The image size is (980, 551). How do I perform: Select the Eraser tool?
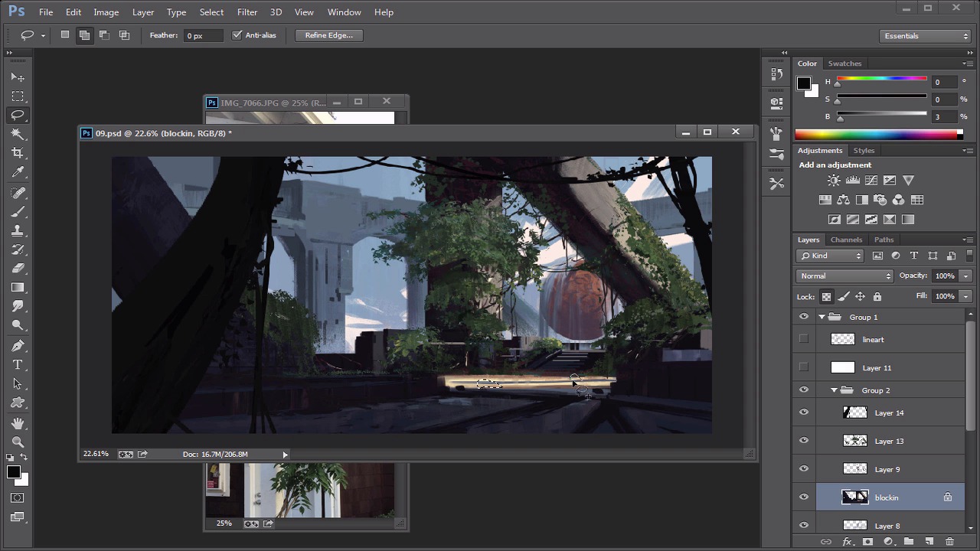click(18, 269)
